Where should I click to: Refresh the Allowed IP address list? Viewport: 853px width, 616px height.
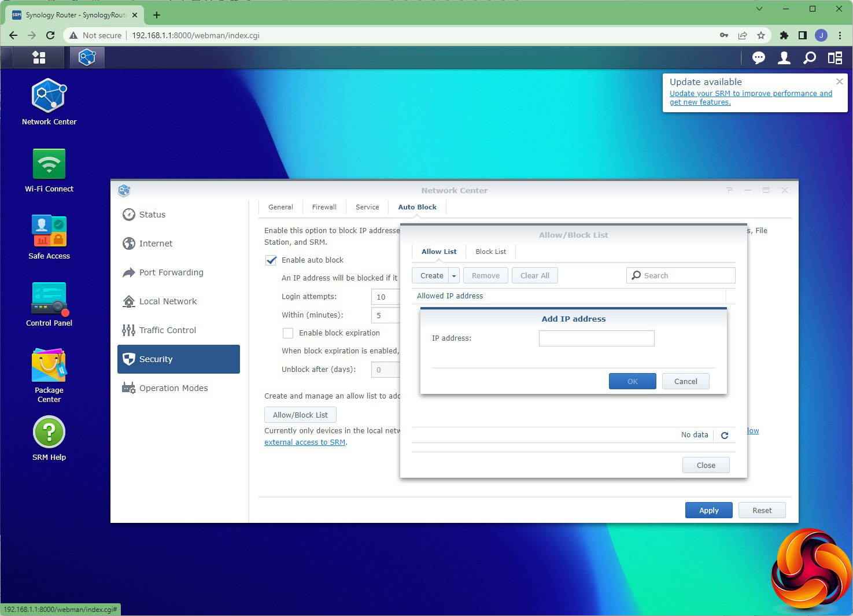[725, 435]
